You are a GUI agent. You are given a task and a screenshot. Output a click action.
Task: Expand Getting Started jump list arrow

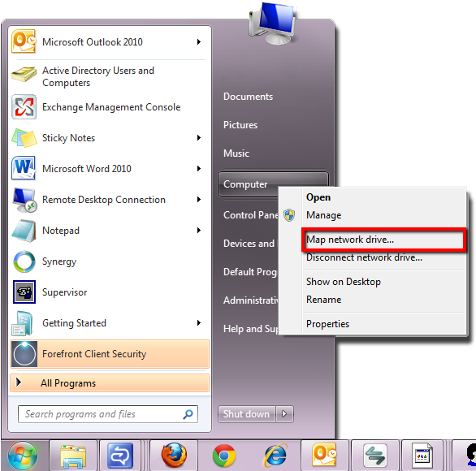coord(199,322)
